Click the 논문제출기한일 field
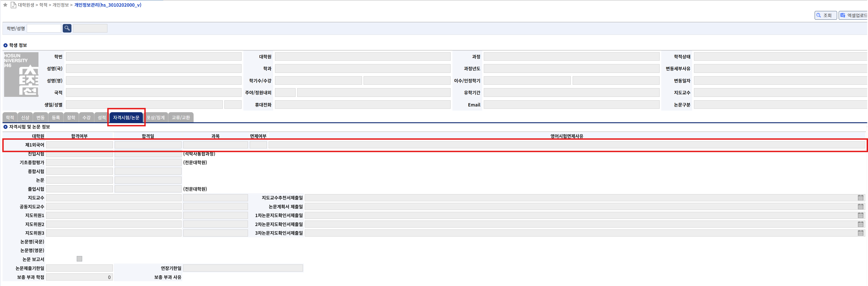This screenshot has width=868, height=286. (79, 268)
